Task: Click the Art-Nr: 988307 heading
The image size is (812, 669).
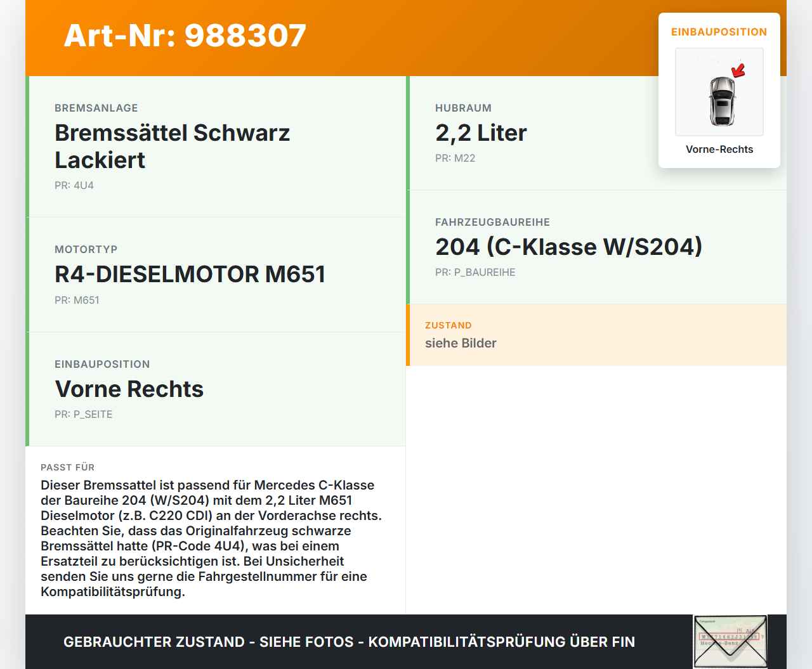Action: [x=185, y=36]
